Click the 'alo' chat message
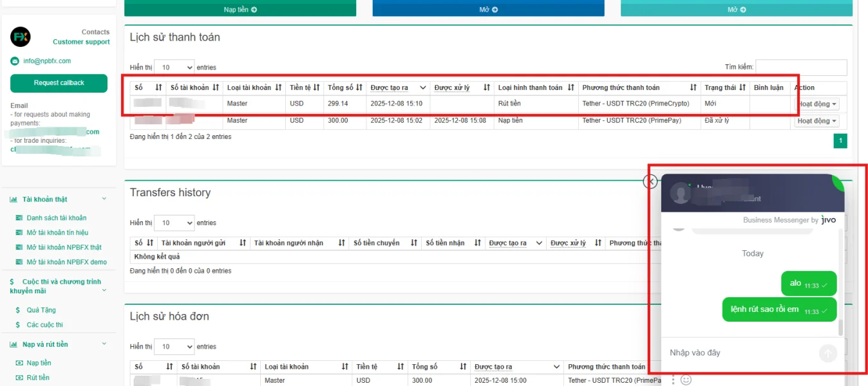 coord(809,284)
